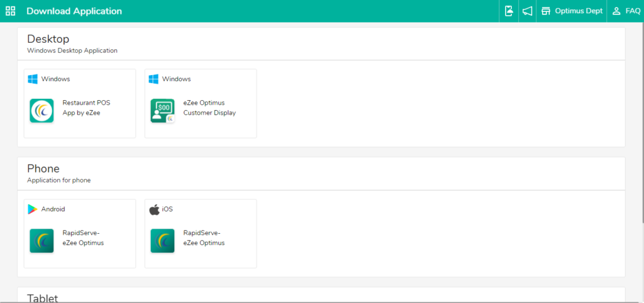Click the Application for phone subtitle
Screen dimensions: 644x303
58,180
